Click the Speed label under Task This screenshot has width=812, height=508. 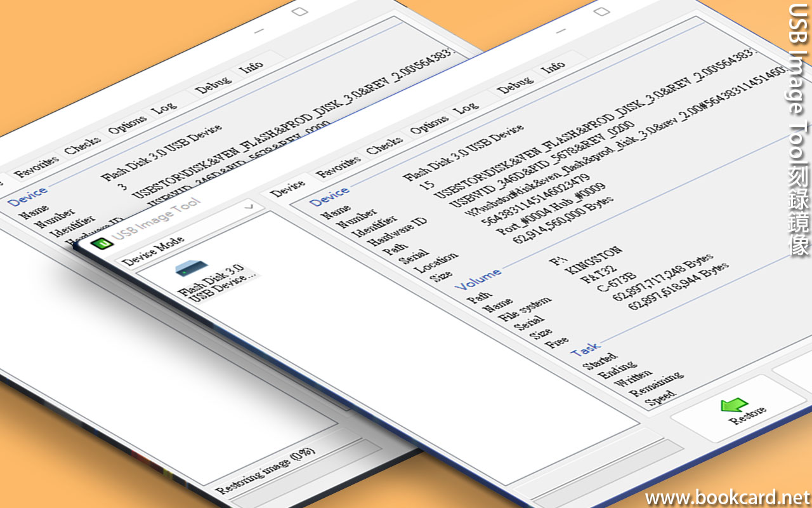[660, 398]
